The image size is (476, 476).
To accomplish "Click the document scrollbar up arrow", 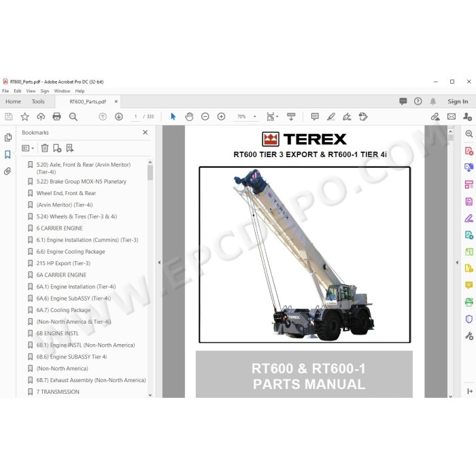I will click(450, 132).
